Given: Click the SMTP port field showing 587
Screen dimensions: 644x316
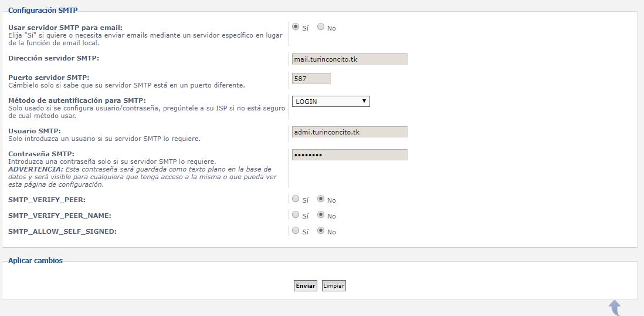Looking at the screenshot, I should 311,79.
